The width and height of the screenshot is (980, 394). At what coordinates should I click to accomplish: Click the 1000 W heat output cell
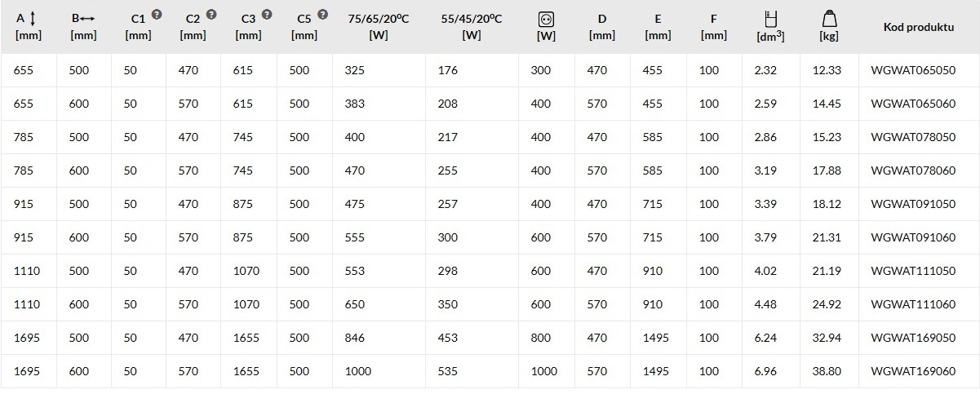[357, 371]
